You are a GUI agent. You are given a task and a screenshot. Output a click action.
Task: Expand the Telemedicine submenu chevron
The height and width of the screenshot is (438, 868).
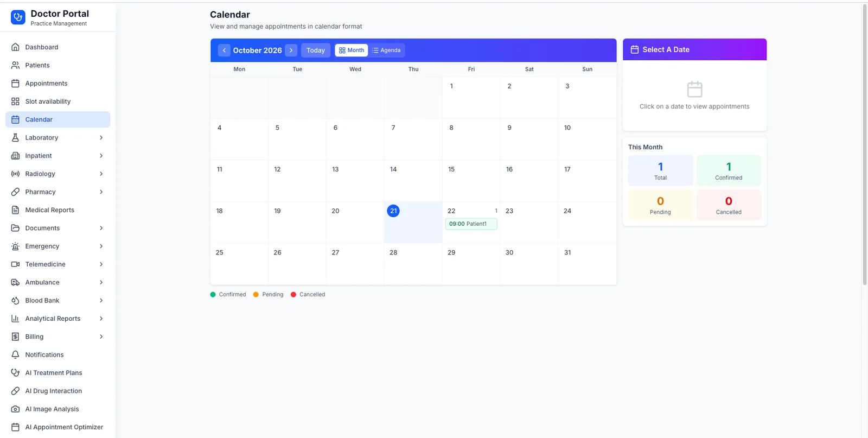pos(101,264)
